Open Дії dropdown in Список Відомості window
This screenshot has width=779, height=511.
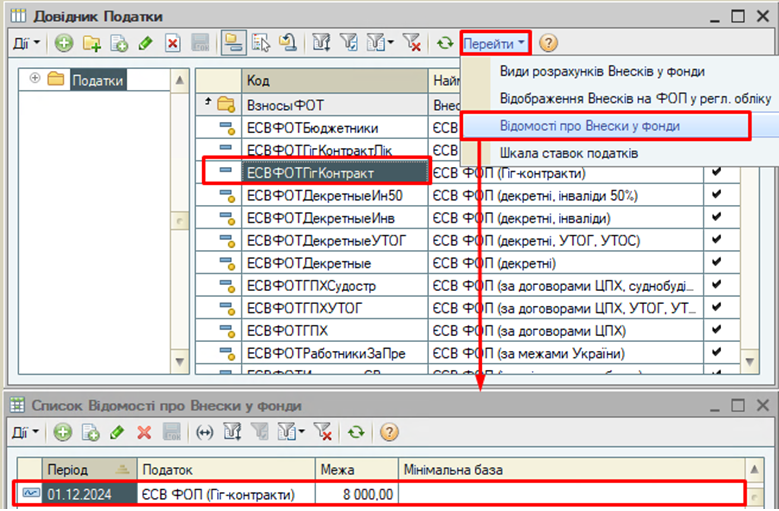click(x=26, y=432)
